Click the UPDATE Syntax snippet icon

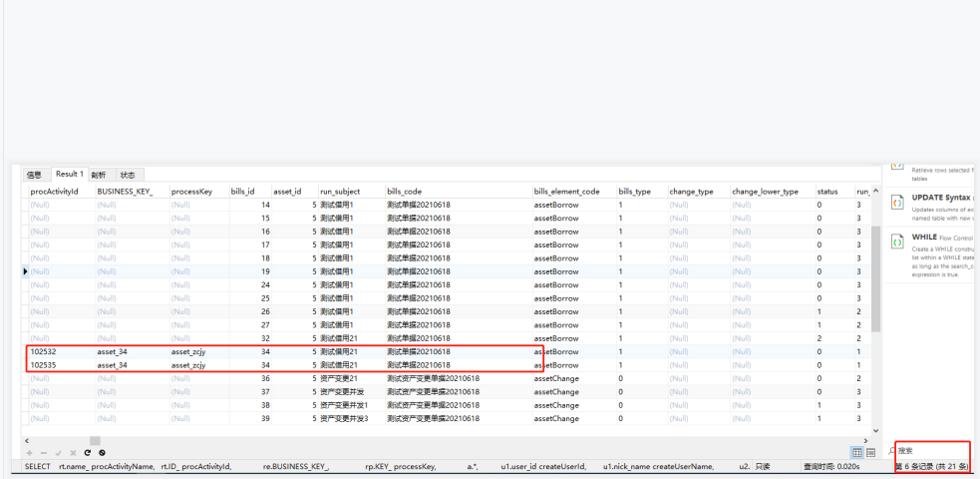(x=897, y=203)
